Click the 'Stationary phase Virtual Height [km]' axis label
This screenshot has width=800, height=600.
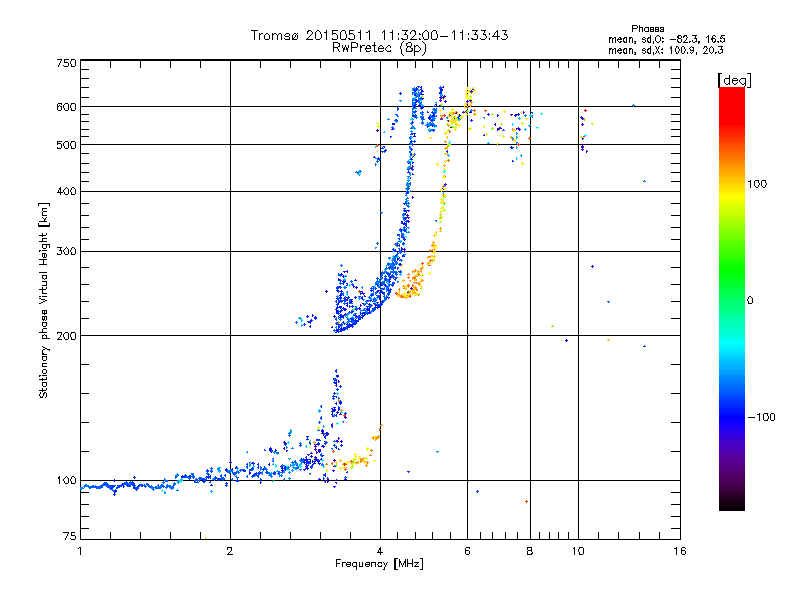tap(43, 300)
